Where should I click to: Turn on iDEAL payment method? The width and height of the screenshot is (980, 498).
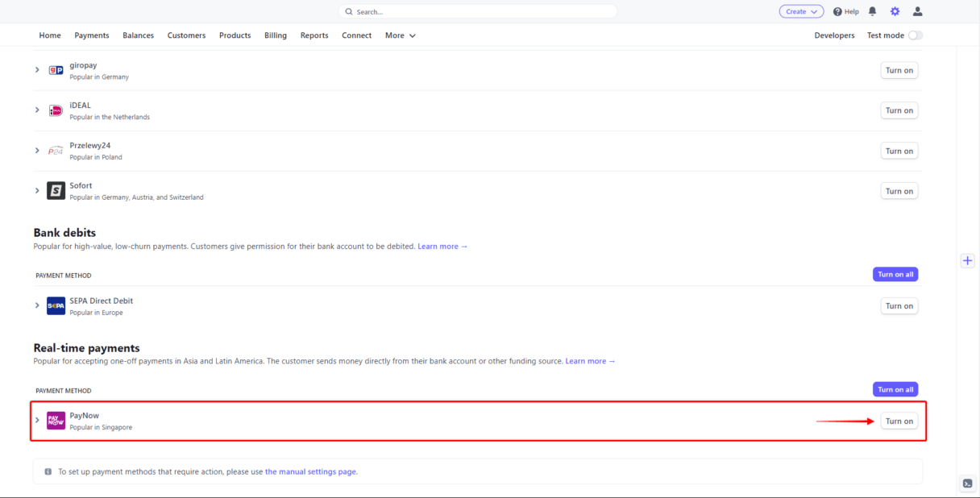899,110
